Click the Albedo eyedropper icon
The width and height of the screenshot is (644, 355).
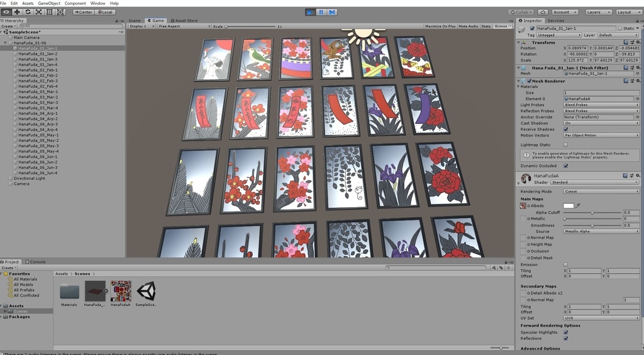click(x=578, y=205)
